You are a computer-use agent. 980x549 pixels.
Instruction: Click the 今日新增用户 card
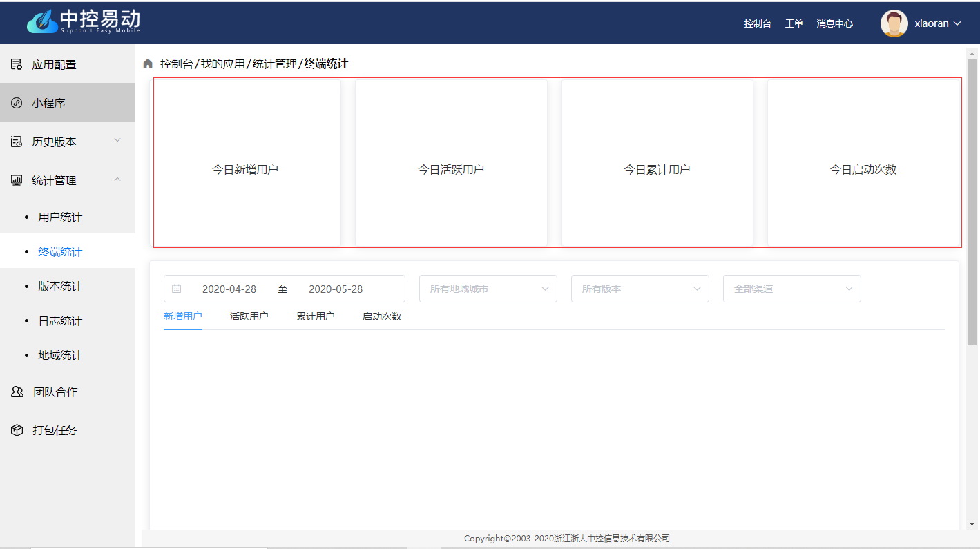click(247, 163)
